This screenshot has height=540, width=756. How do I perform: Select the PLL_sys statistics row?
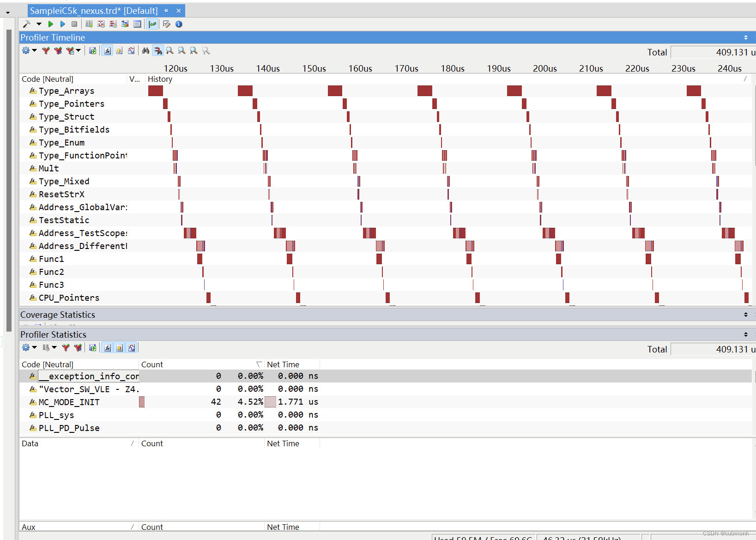pyautogui.click(x=386, y=415)
